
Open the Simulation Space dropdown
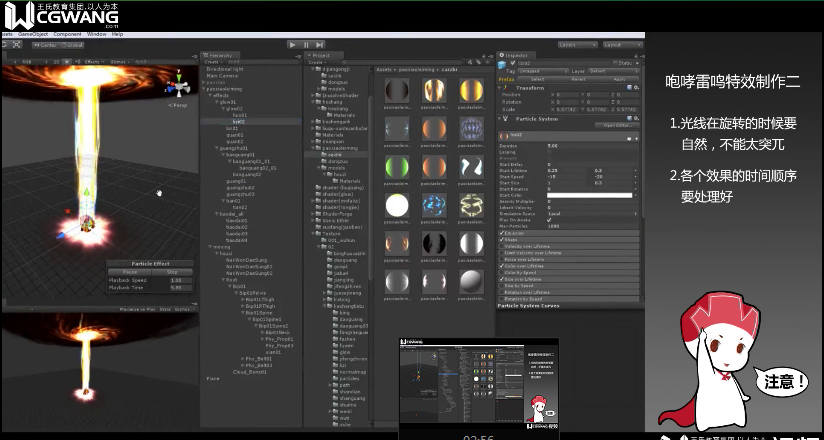pos(593,214)
